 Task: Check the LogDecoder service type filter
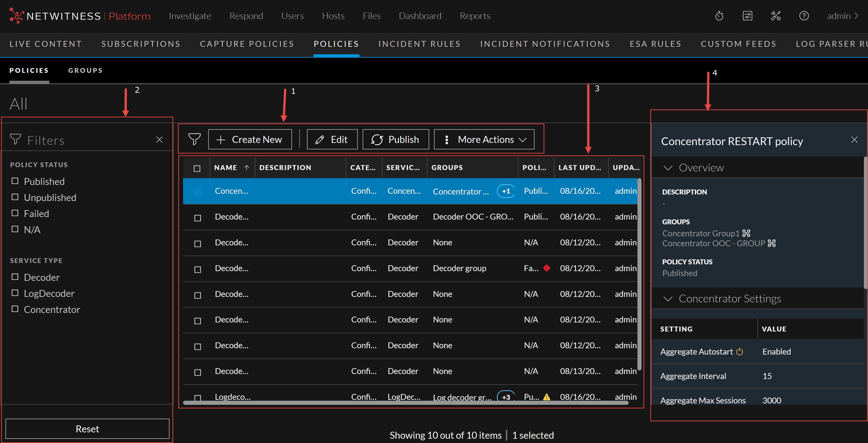click(x=15, y=293)
